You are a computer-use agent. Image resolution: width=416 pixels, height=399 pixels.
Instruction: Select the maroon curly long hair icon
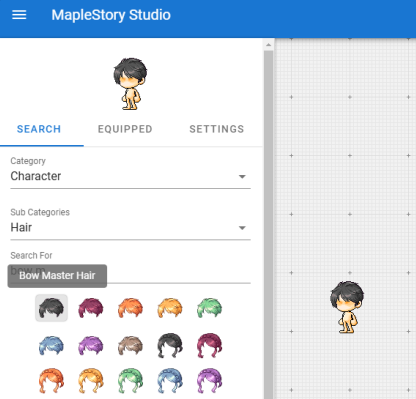pyautogui.click(x=209, y=345)
